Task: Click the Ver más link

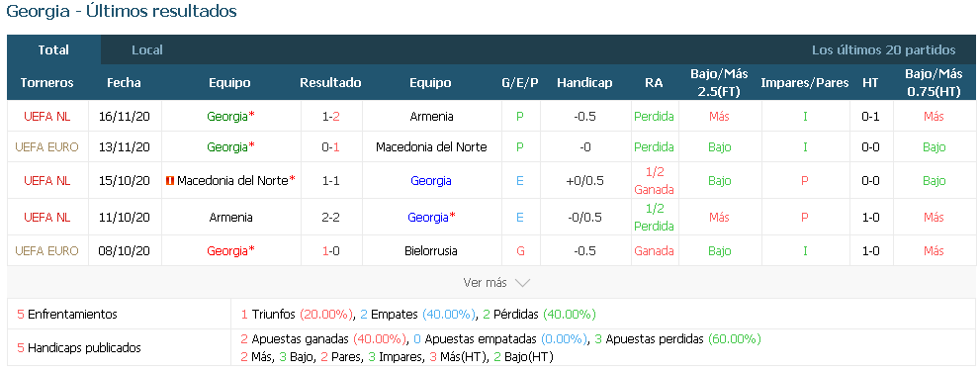Action: tap(485, 283)
